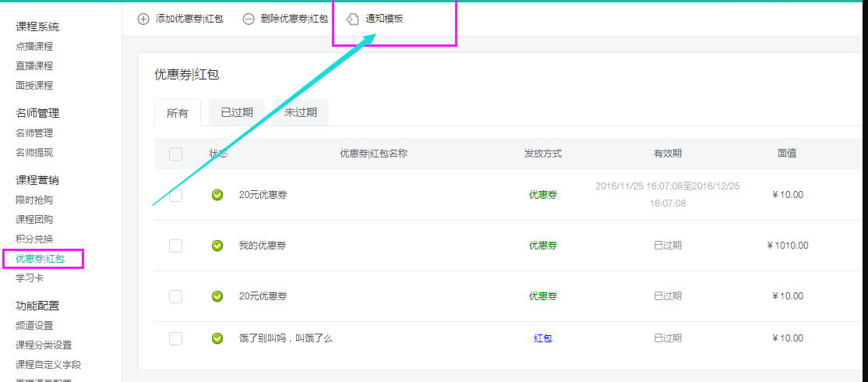Open 名师提现 in the sidebar

[x=34, y=152]
